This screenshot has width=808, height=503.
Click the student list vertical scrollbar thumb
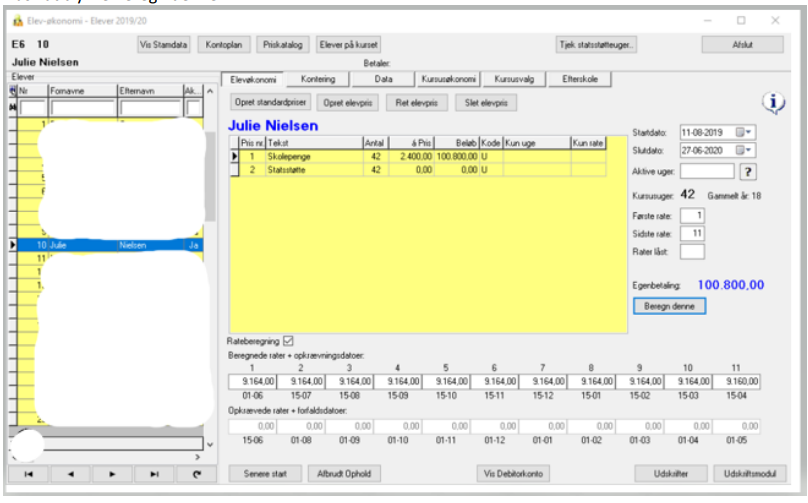tap(210, 177)
